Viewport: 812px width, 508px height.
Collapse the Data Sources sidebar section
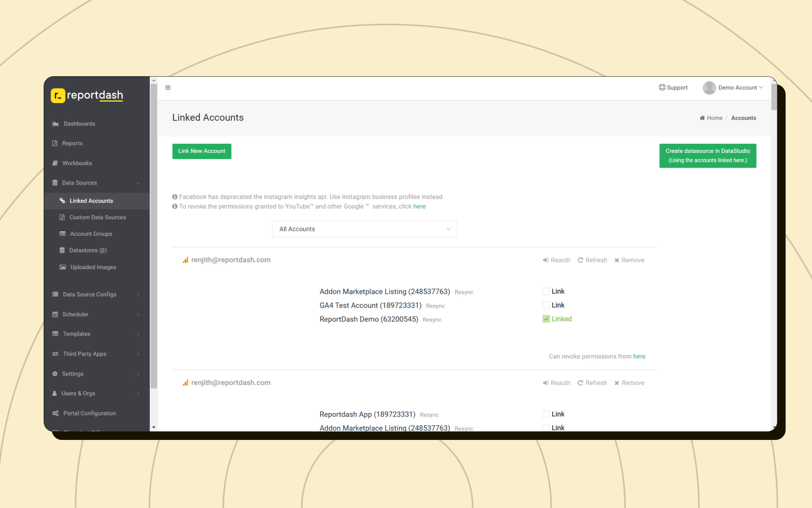138,183
